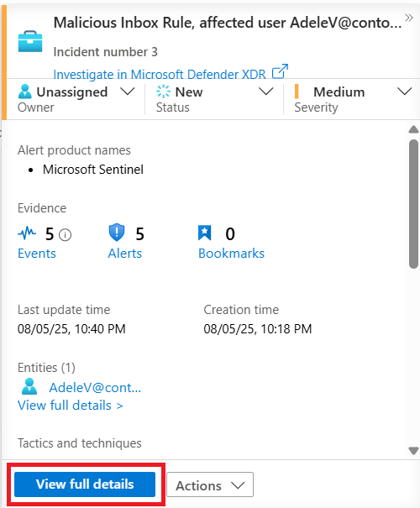
Task: Click the New status spinner icon
Action: pyautogui.click(x=163, y=92)
